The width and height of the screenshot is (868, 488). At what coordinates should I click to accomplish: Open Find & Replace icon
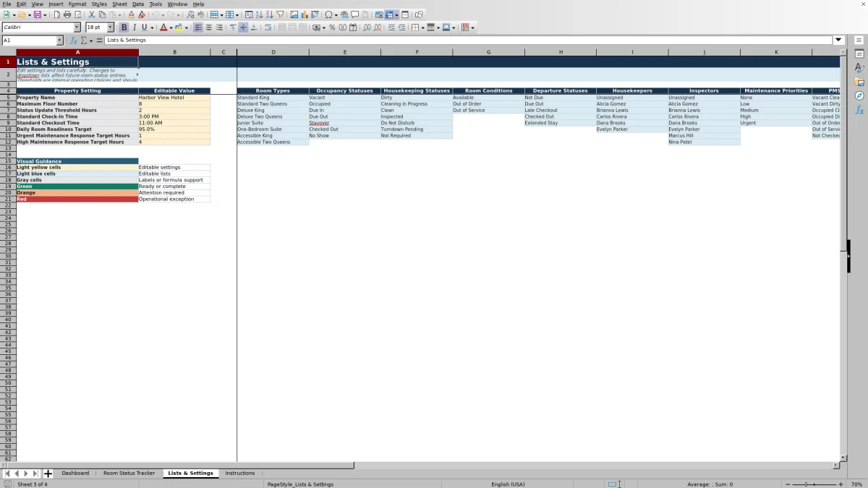click(190, 14)
